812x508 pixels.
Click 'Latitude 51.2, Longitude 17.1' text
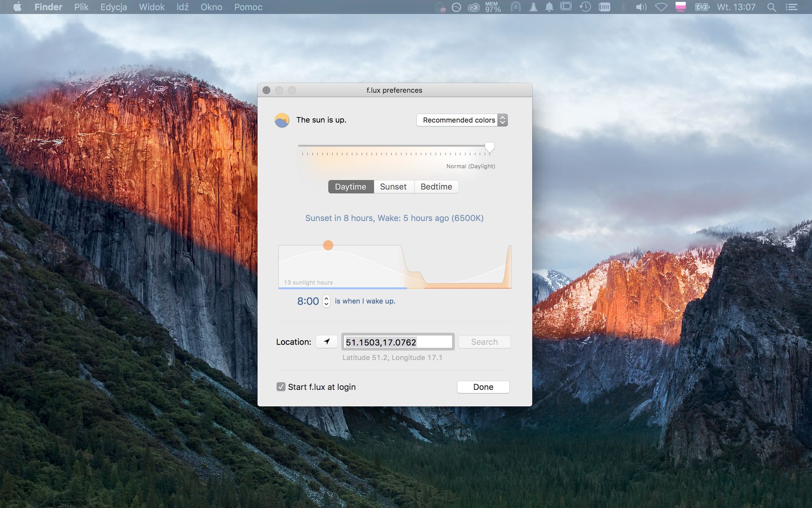392,358
